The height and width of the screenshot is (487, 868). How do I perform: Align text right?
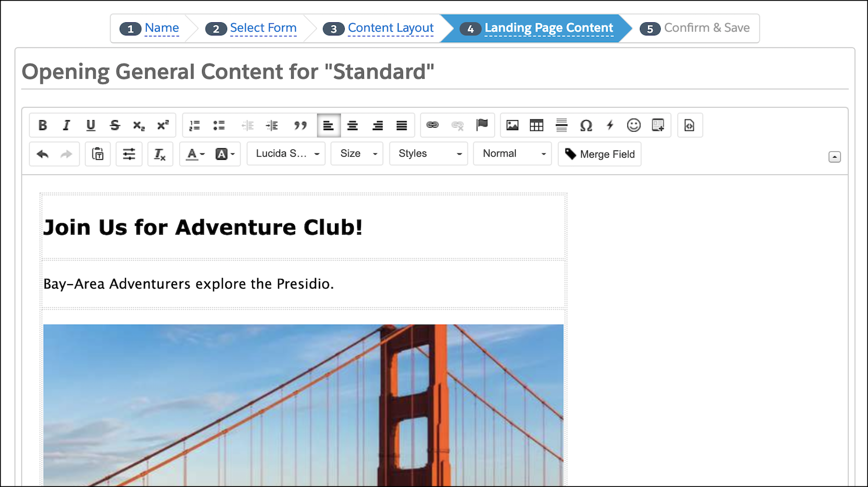378,125
